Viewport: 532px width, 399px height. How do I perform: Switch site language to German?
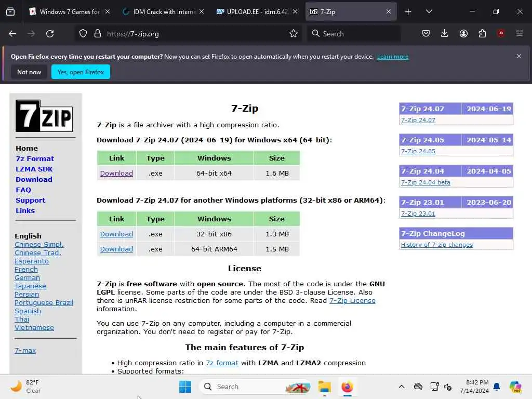[x=27, y=277]
